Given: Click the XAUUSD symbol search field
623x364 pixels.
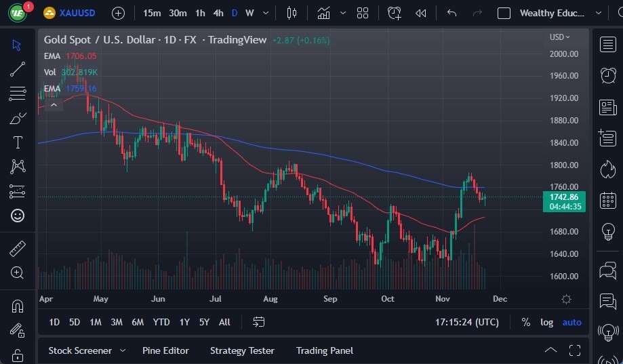Looking at the screenshot, I should (76, 13).
